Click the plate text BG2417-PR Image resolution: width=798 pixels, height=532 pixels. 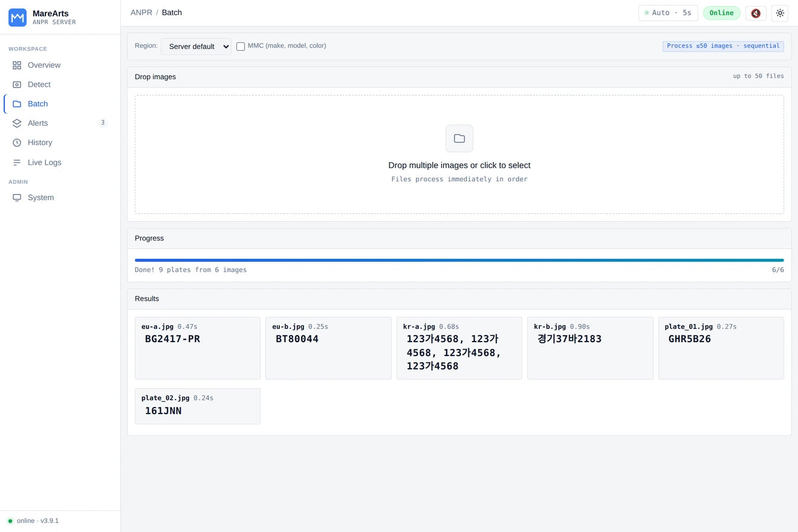[172, 339]
